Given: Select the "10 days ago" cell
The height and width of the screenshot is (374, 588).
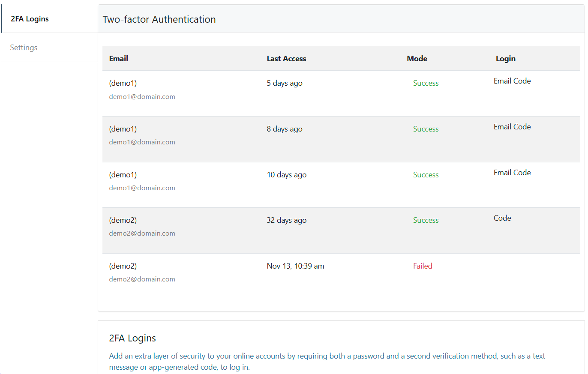Looking at the screenshot, I should click(287, 175).
